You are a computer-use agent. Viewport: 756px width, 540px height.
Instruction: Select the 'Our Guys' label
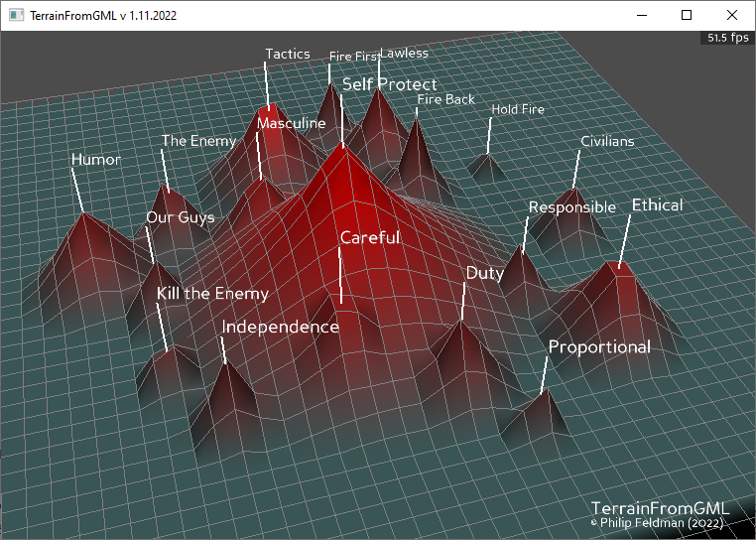[x=181, y=217]
